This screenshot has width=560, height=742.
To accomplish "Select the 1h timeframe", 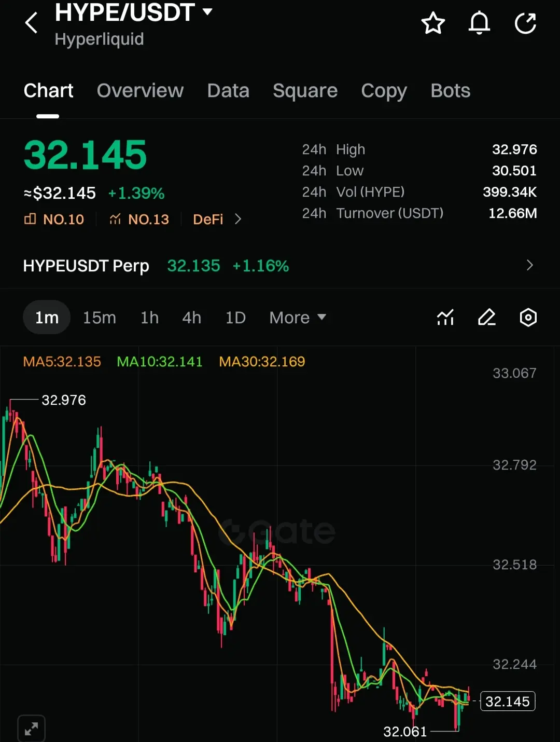I will (149, 318).
